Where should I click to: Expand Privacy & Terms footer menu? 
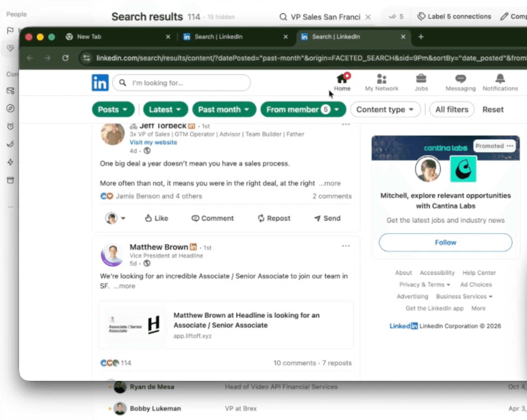click(x=424, y=285)
